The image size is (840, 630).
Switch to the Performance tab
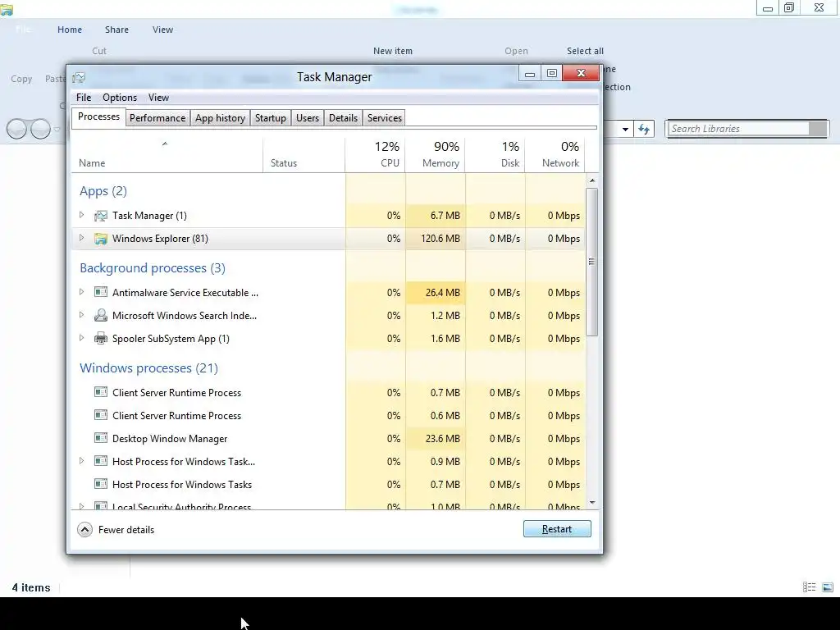click(x=157, y=118)
